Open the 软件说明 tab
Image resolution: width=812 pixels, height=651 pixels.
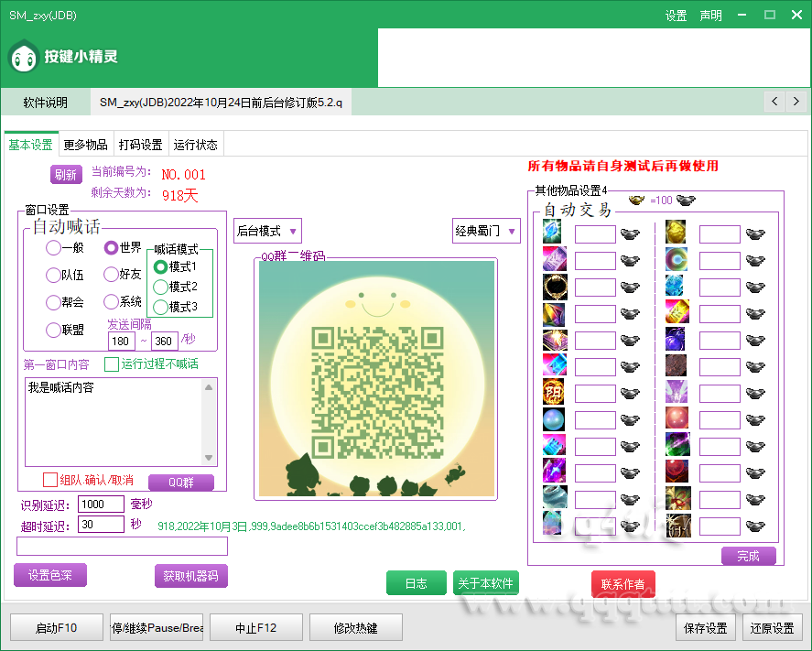click(x=46, y=103)
